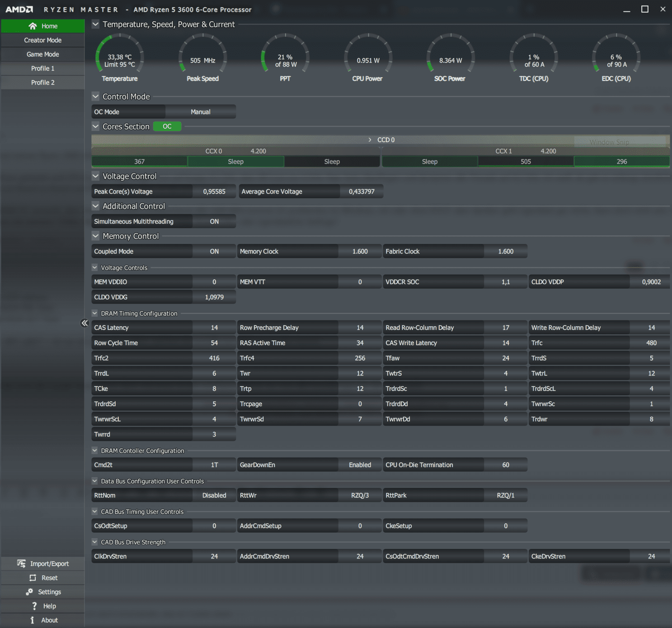Click VDDCR SOC value 1,1

point(506,281)
